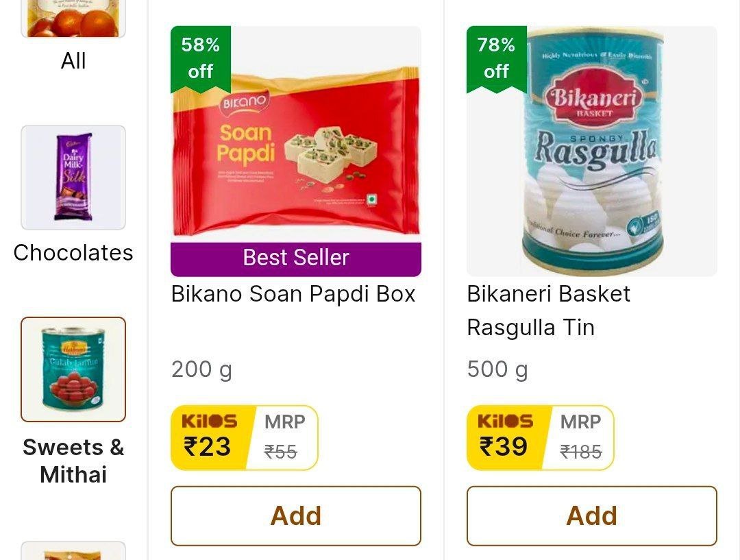
Task: Click the struck-through MRP ₹185 price
Action: tap(580, 451)
